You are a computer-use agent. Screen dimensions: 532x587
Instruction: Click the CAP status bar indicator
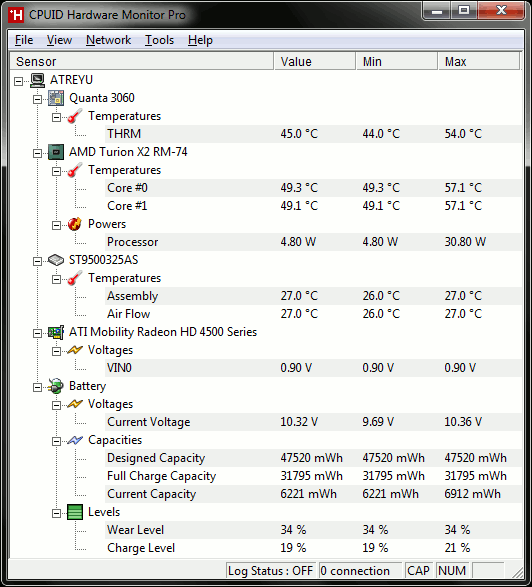(x=419, y=571)
